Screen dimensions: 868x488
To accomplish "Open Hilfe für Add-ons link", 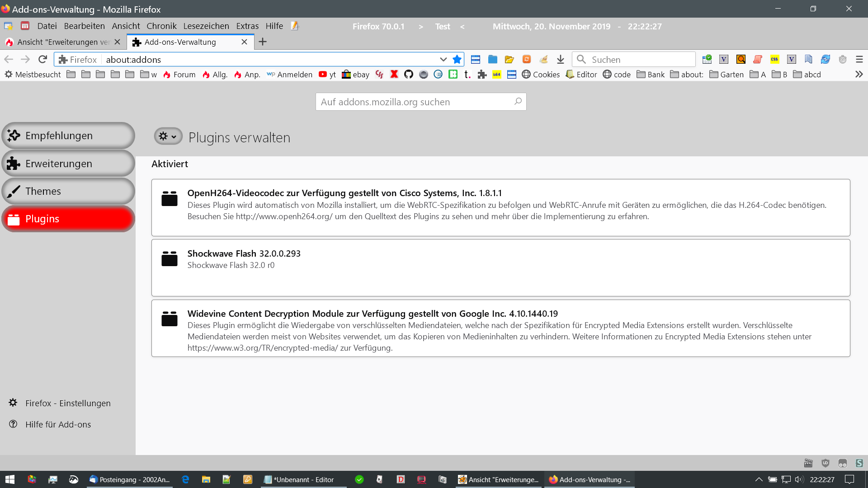I will point(58,424).
